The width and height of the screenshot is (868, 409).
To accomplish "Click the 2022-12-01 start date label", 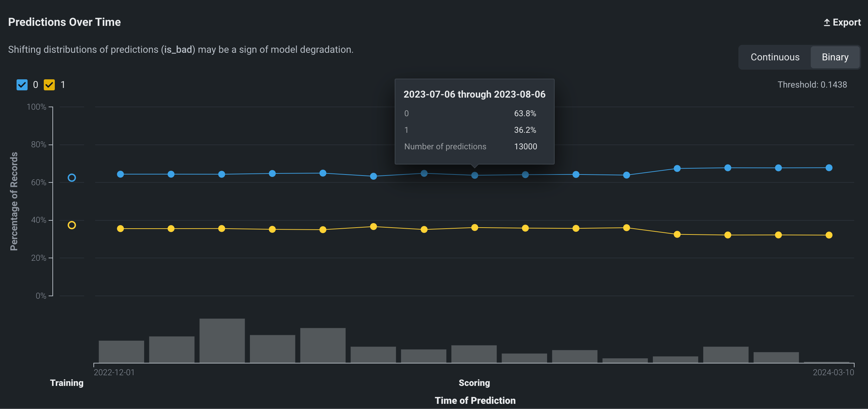I will click(x=114, y=372).
